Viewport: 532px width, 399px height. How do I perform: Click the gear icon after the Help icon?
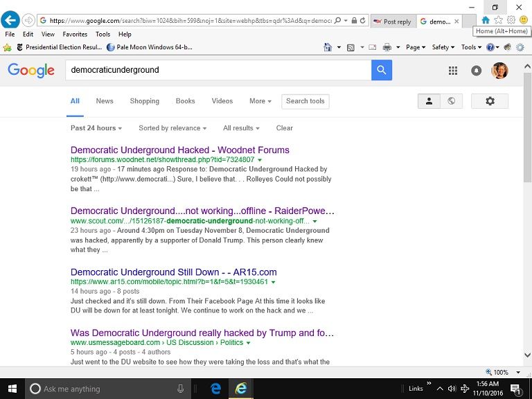[520, 47]
